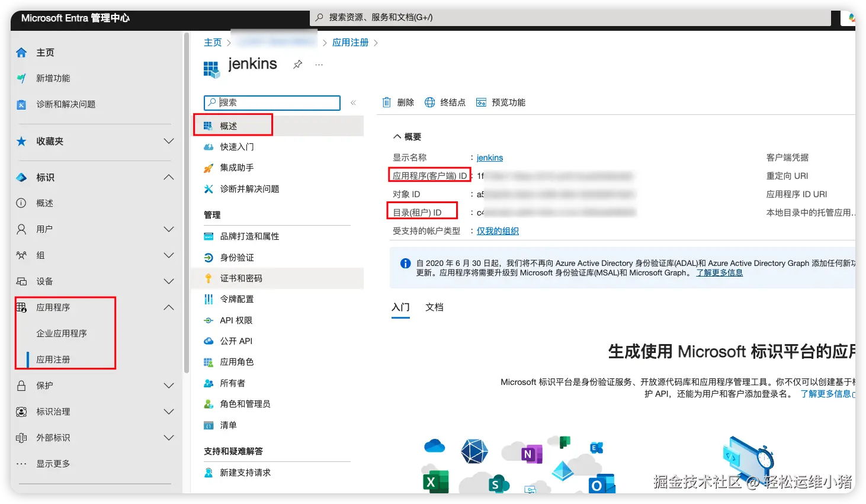Click the 角色和管理员 icon
The height and width of the screenshot is (504, 866).
coord(209,404)
